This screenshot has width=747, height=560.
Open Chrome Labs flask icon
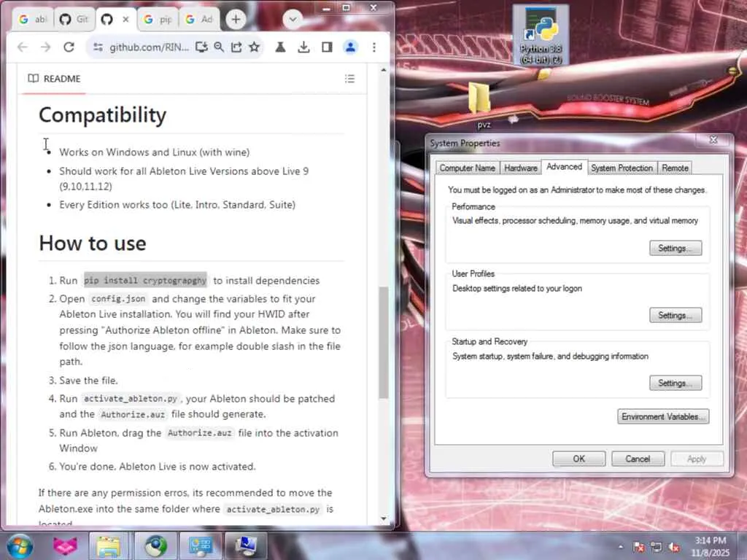(x=280, y=47)
